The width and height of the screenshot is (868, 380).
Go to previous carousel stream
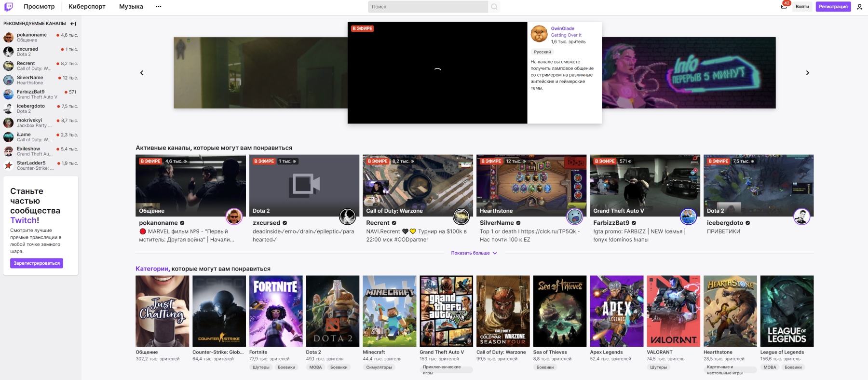pyautogui.click(x=142, y=73)
